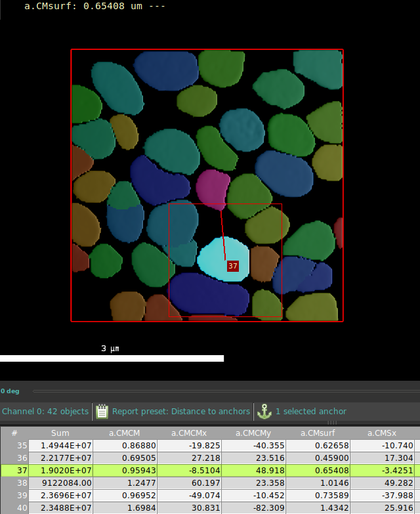Click the '1 selected anchor' text

(x=310, y=412)
